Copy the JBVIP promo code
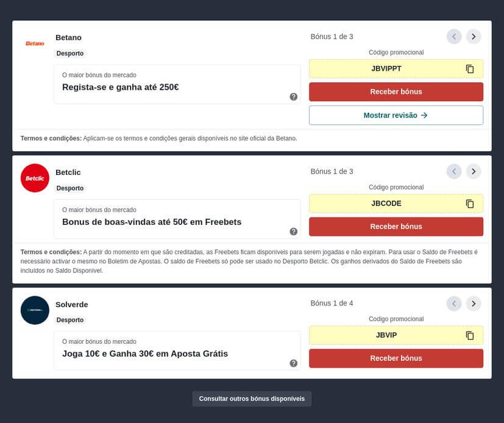The height and width of the screenshot is (423, 504). [x=470, y=335]
